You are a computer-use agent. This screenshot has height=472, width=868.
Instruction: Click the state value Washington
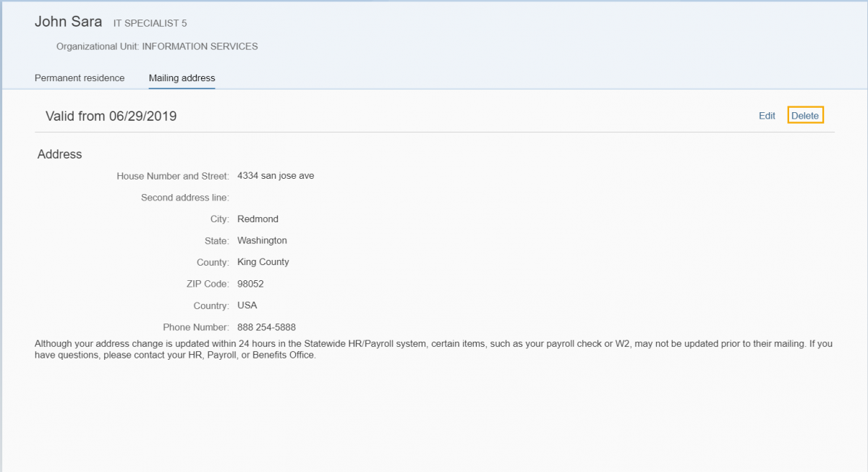point(262,240)
